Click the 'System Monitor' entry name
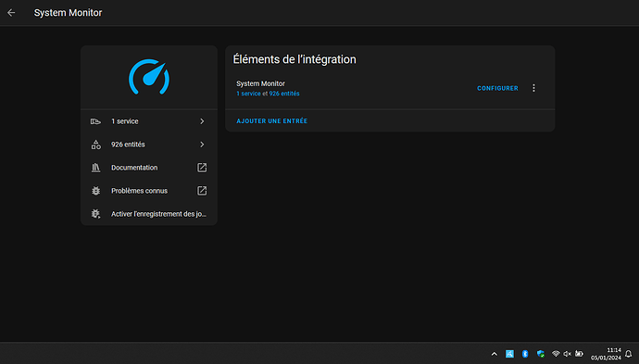The width and height of the screenshot is (639, 364). [x=260, y=83]
